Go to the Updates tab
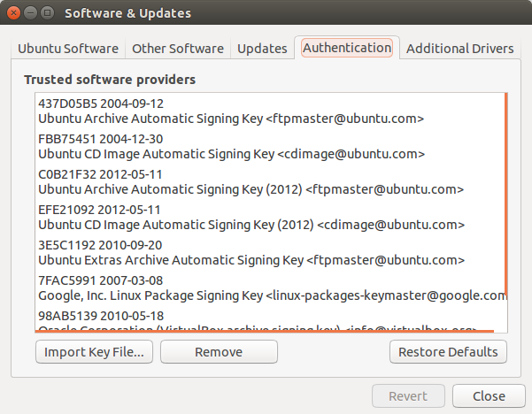 coord(262,49)
